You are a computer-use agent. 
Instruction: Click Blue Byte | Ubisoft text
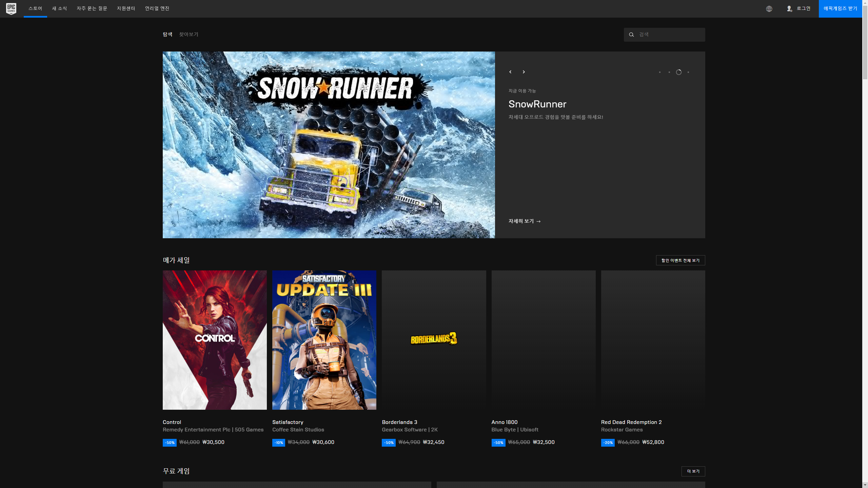pyautogui.click(x=515, y=429)
